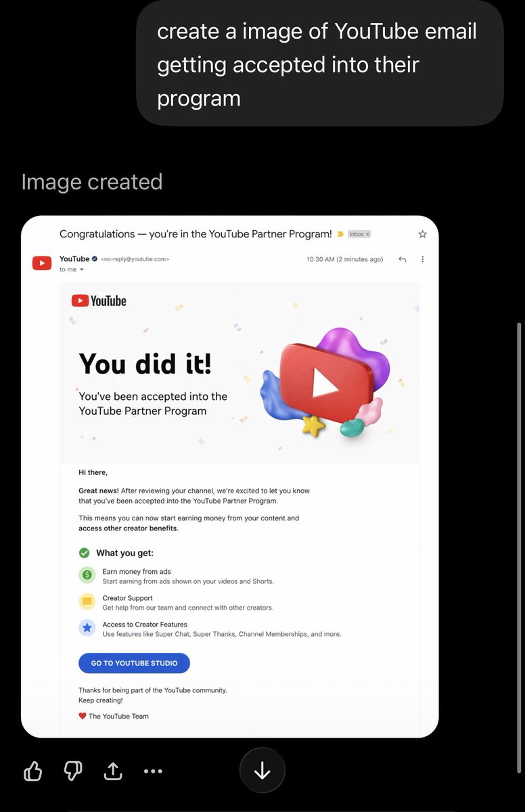Tap the 'Image created' label
Screen dimensions: 525x812
point(92,181)
